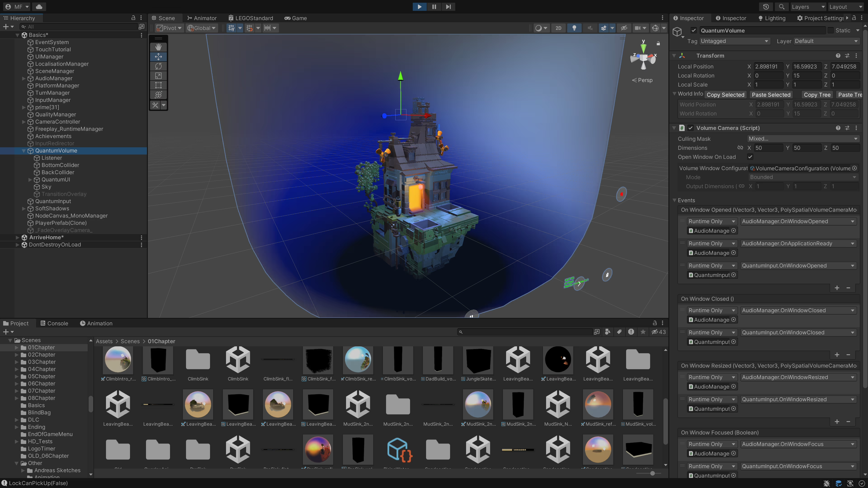The image size is (868, 488).
Task: Click the Play button
Action: 420,7
